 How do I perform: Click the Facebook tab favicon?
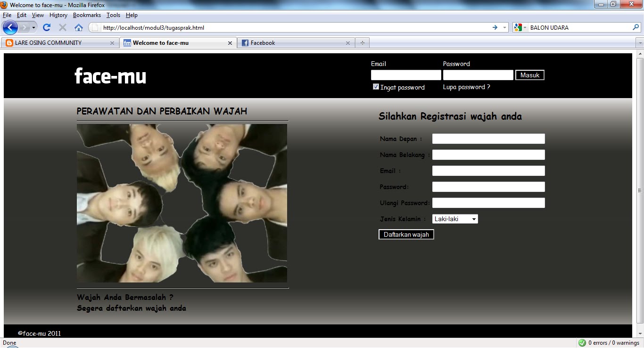(x=245, y=43)
